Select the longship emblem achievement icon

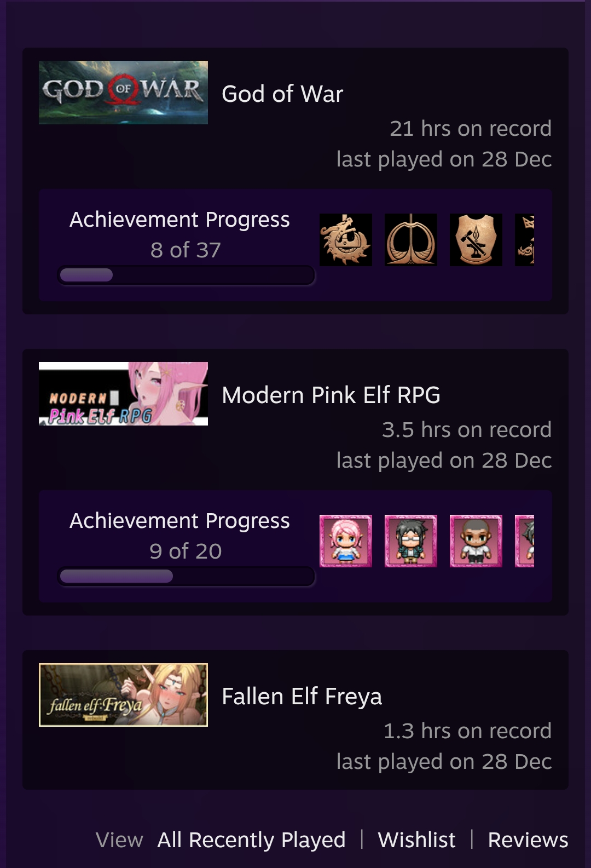[411, 240]
